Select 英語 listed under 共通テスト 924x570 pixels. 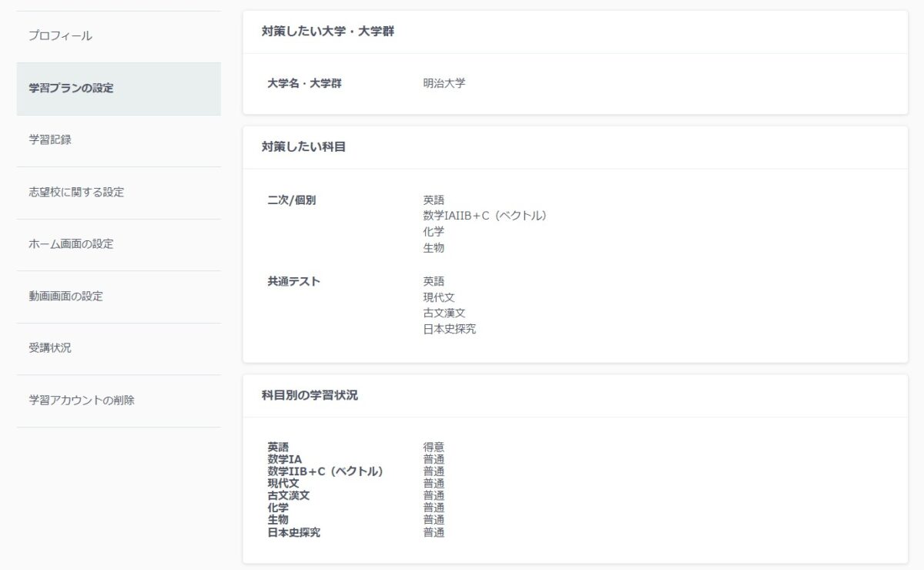click(x=434, y=281)
